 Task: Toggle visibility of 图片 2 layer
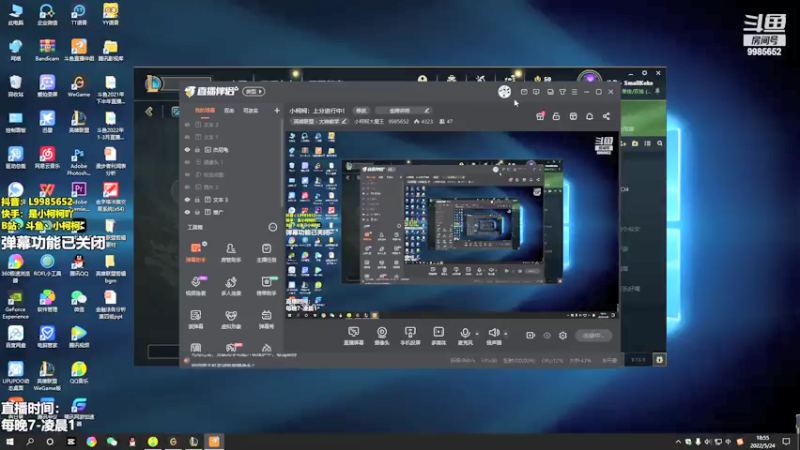click(x=187, y=187)
